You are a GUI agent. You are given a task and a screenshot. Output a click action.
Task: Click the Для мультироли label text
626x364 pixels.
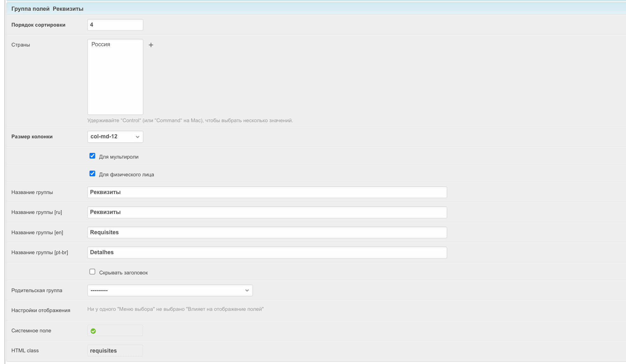[x=119, y=157]
